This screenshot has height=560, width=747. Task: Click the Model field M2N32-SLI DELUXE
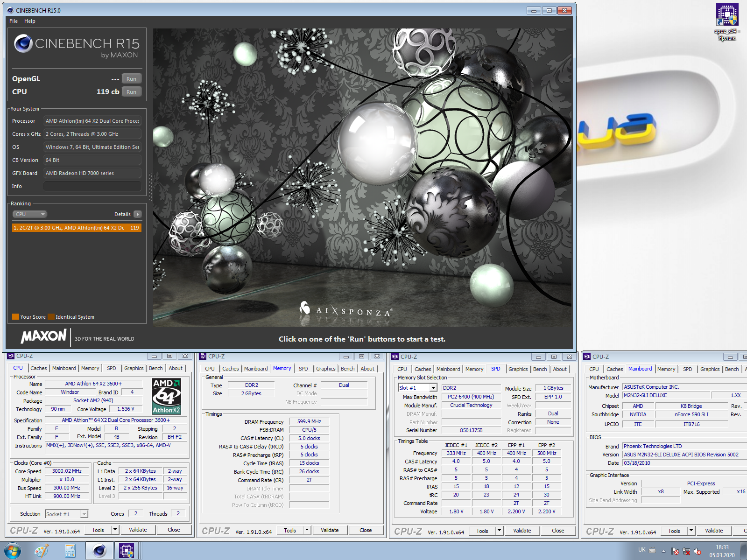click(666, 395)
